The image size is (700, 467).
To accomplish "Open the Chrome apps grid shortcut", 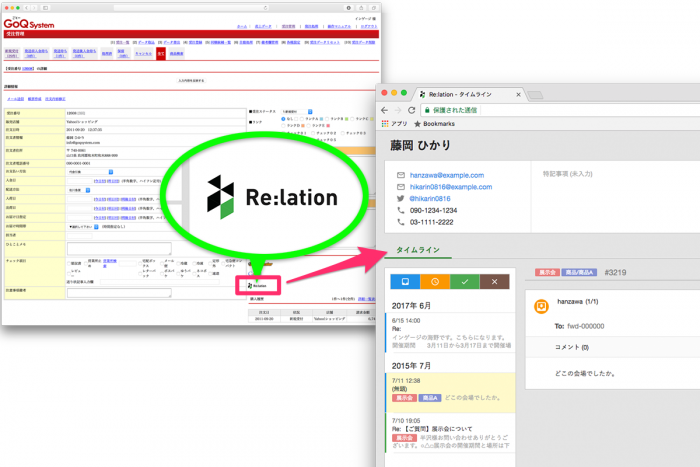I will 385,124.
